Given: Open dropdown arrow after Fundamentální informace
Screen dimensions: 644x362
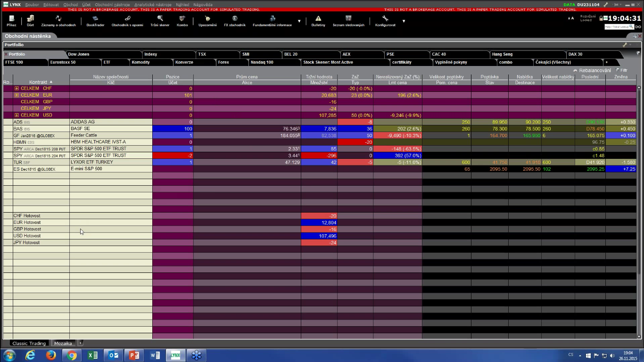Looking at the screenshot, I should click(x=299, y=21).
